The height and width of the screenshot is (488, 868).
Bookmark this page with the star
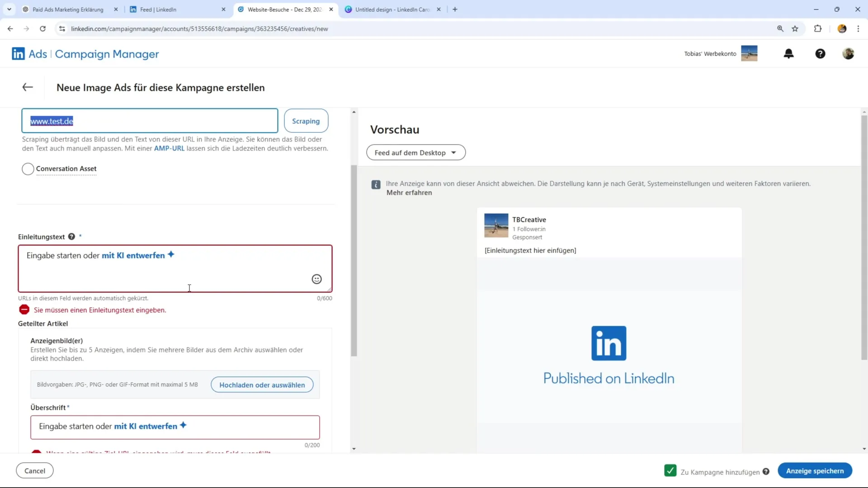(795, 28)
